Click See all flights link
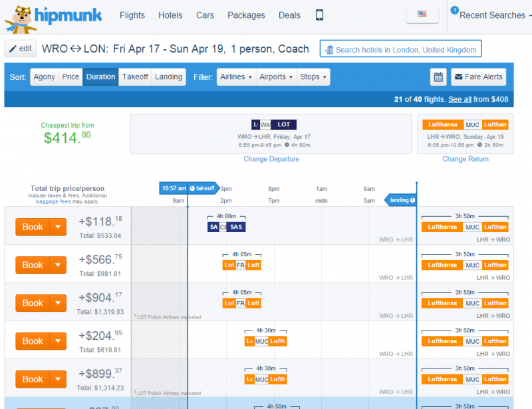The height and width of the screenshot is (409, 532). [460, 100]
